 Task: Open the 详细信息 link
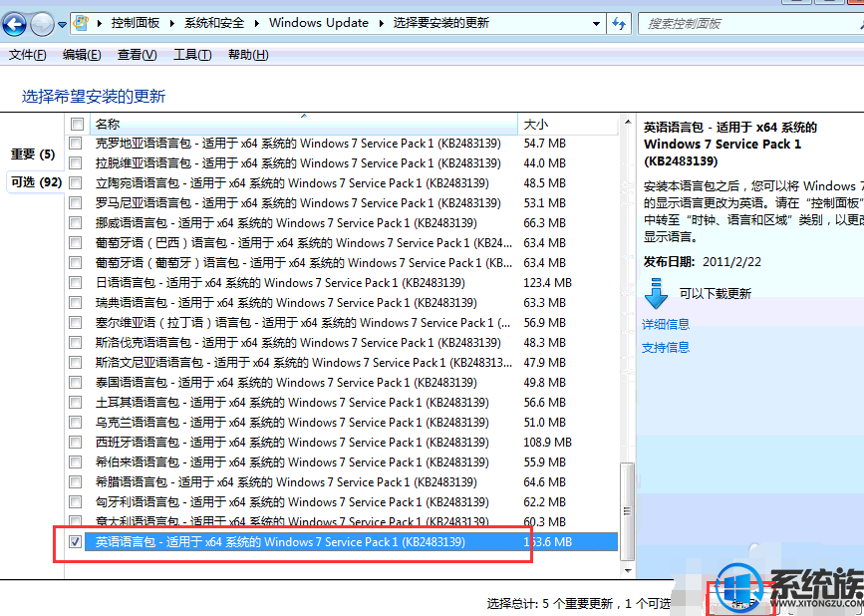tap(666, 324)
